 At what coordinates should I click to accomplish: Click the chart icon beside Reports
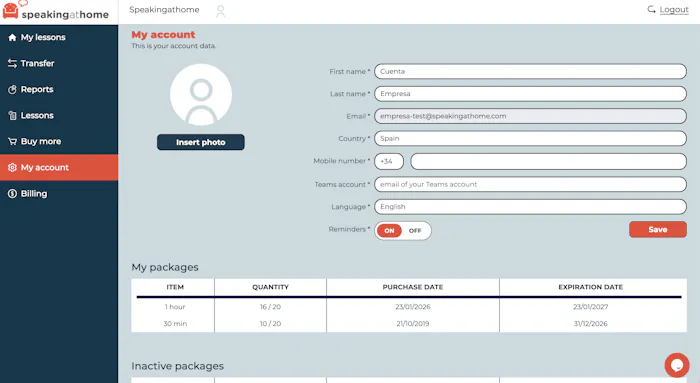pyautogui.click(x=12, y=89)
